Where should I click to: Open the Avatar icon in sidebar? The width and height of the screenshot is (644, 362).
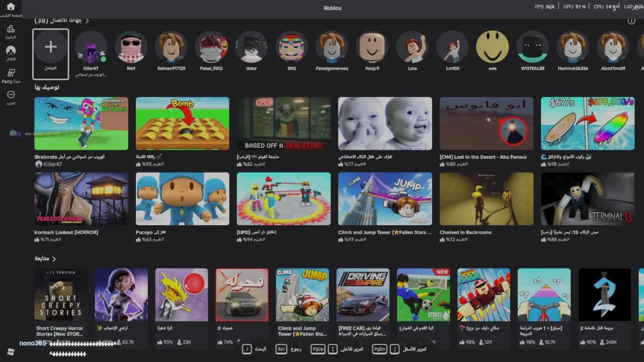(x=11, y=51)
